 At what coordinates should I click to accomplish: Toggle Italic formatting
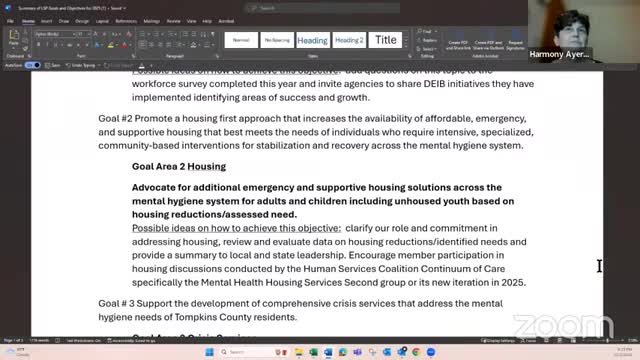click(47, 44)
